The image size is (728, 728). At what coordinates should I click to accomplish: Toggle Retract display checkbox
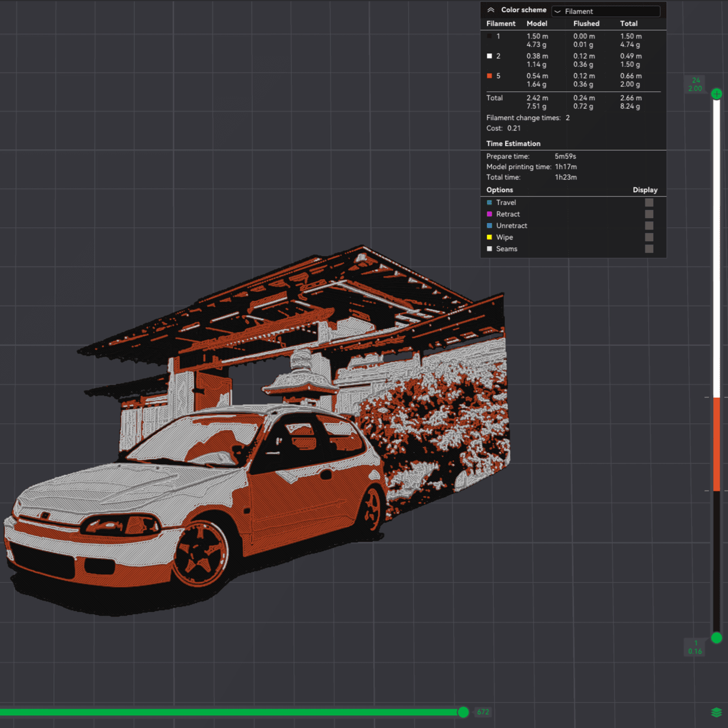[x=649, y=214]
